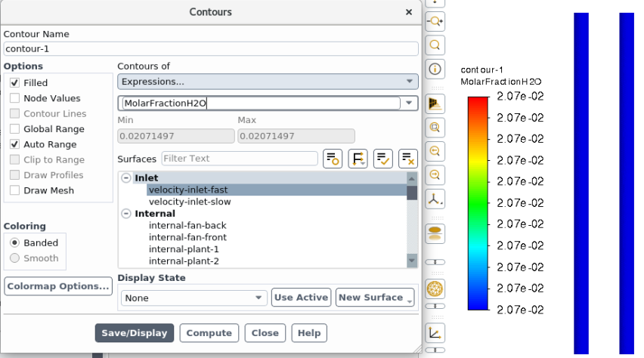This screenshot has height=358, width=644.
Task: Click the info (i) icon in the toolbar
Action: 435,69
